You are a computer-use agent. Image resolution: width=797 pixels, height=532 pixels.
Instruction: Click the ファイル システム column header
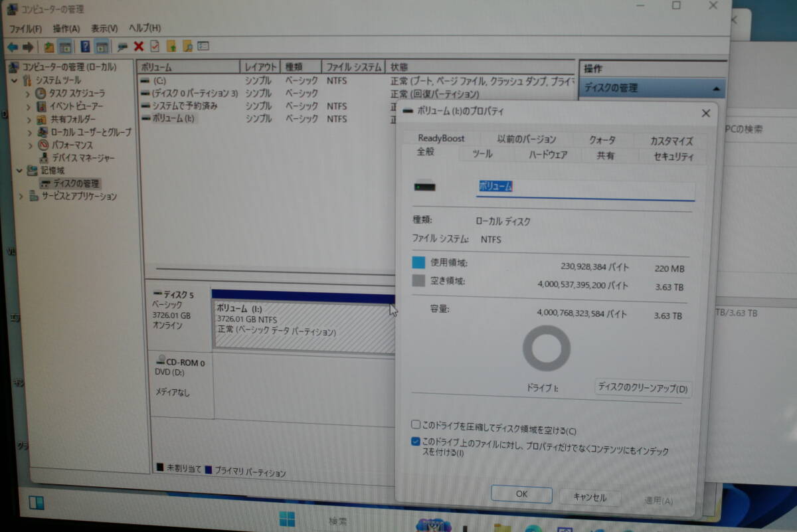tap(354, 68)
